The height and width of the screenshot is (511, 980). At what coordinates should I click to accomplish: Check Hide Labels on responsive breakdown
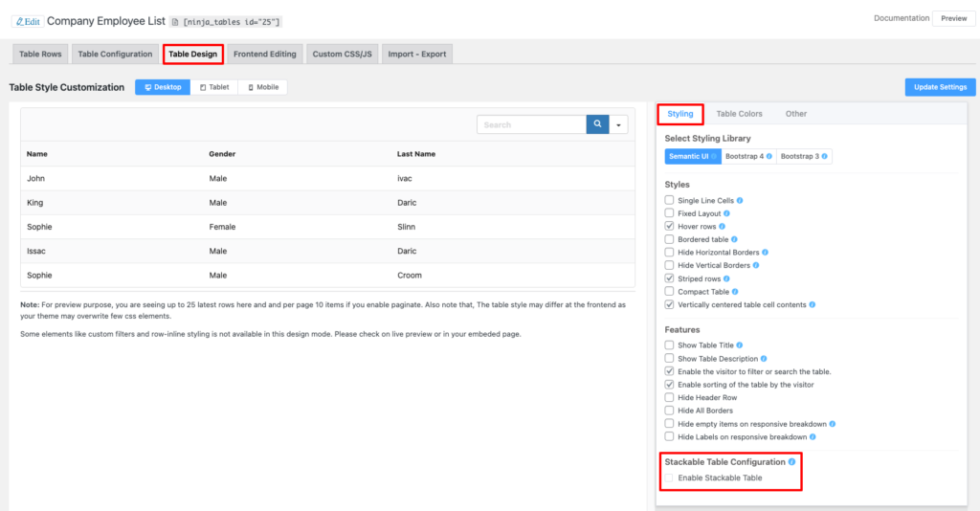point(669,436)
